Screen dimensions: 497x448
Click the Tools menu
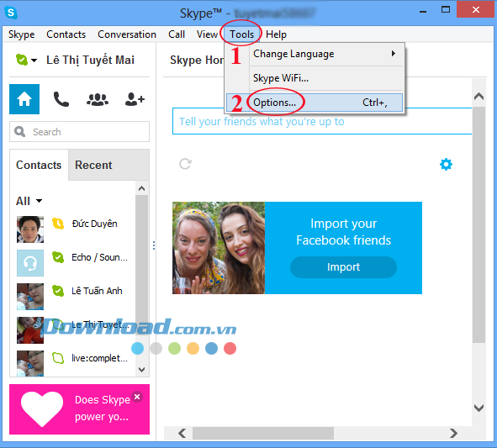pyautogui.click(x=241, y=34)
